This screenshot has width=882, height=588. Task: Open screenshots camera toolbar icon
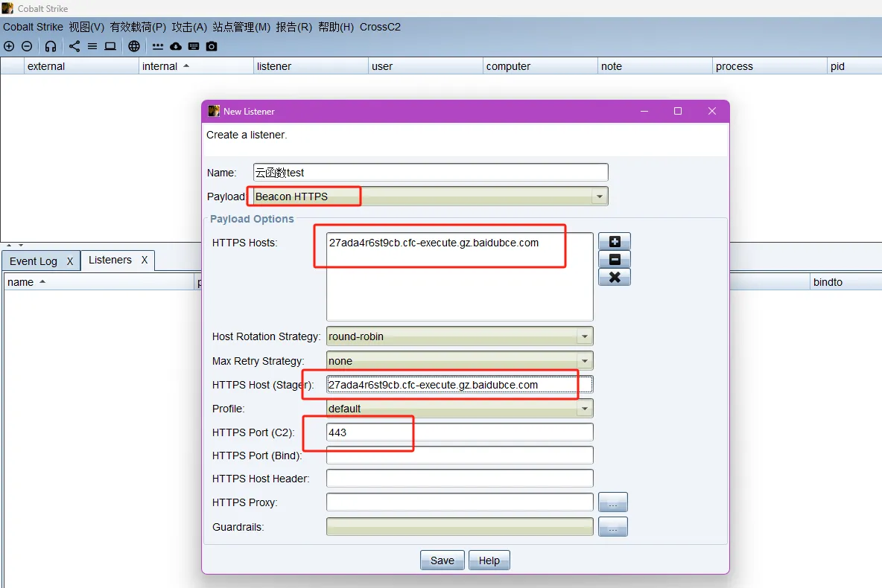(212, 47)
